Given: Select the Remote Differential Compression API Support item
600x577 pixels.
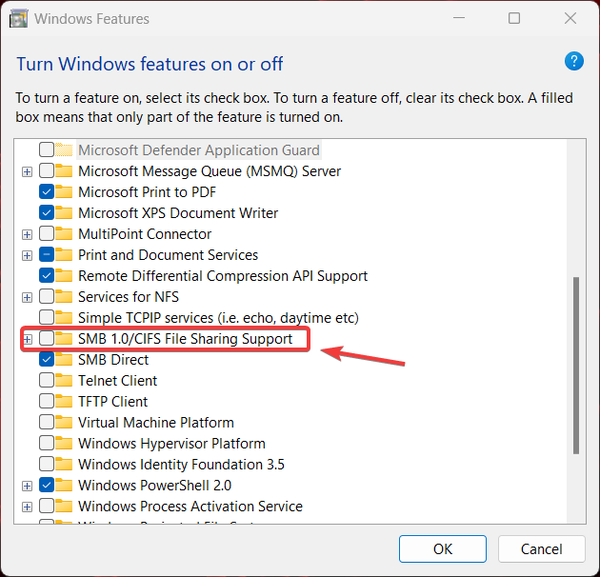Looking at the screenshot, I should click(x=222, y=276).
